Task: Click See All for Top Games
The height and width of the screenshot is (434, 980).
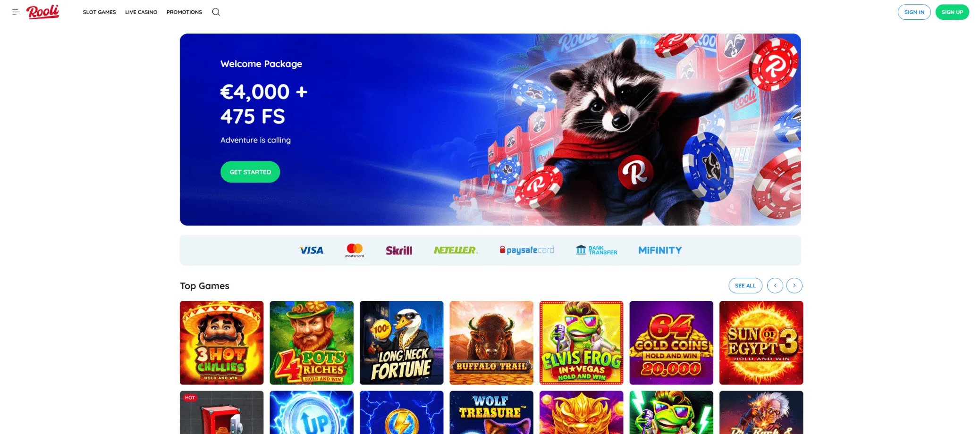Action: [745, 285]
